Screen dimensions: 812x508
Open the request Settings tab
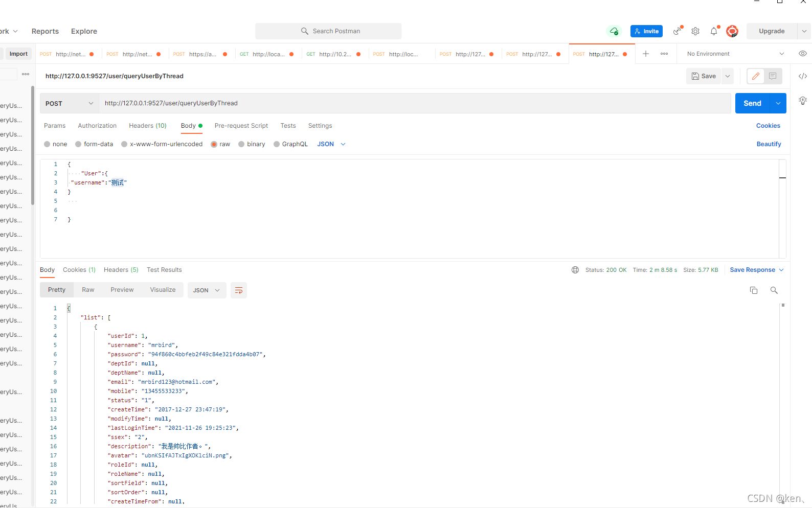320,126
